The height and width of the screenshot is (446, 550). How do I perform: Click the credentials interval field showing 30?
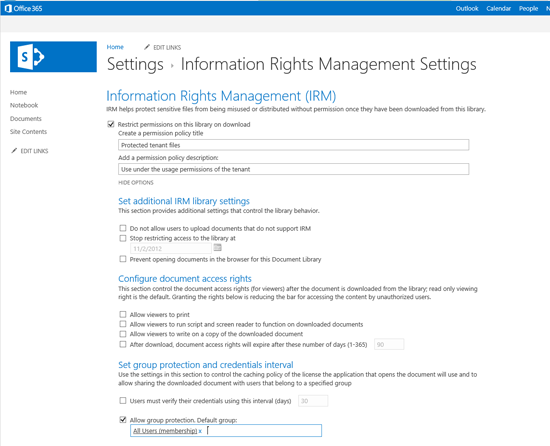(313, 401)
